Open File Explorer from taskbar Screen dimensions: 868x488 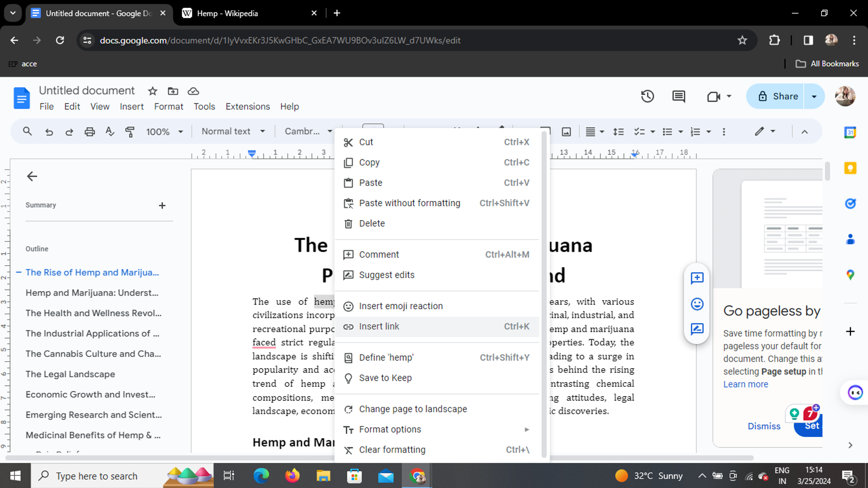[323, 476]
